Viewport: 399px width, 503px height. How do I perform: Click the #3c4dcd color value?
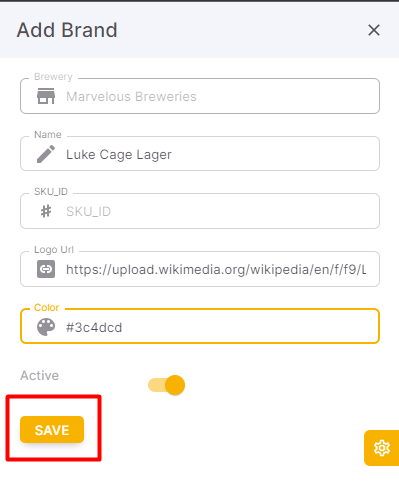pyautogui.click(x=94, y=327)
